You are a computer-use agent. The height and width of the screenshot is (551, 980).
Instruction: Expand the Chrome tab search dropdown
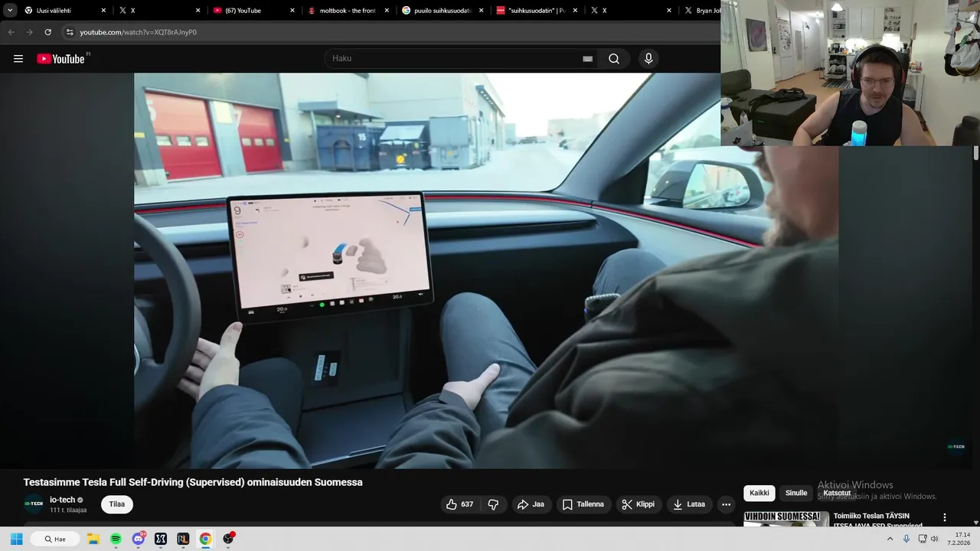(10, 11)
